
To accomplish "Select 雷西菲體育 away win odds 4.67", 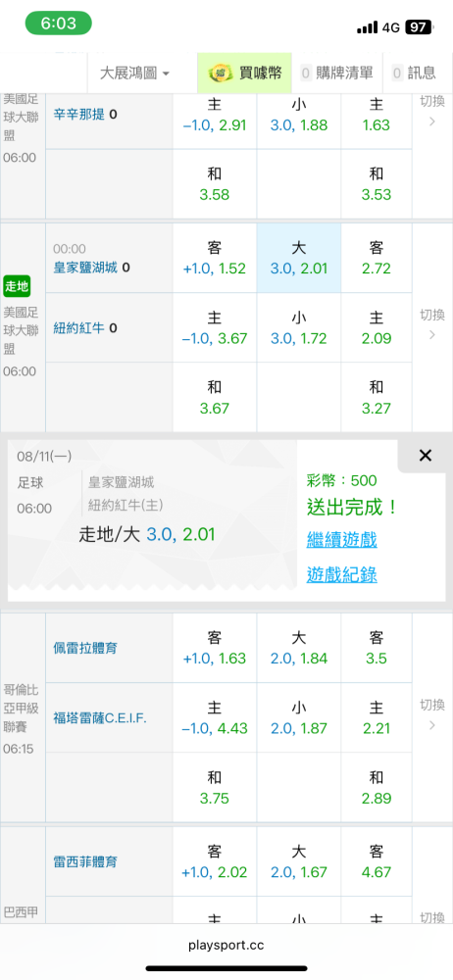I will coord(377,861).
